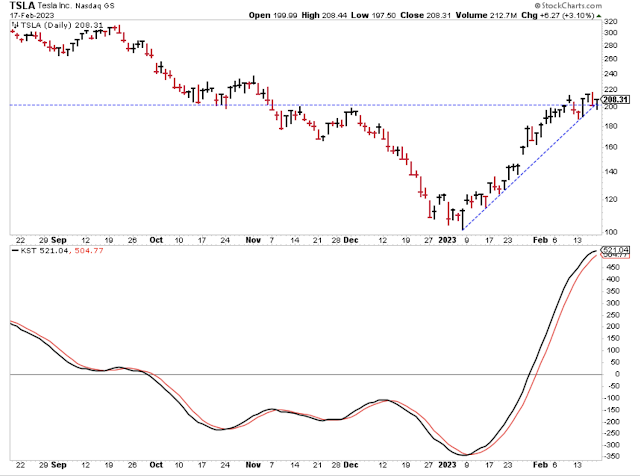
Task: Click 'Feb' on the KST panel date axis
Action: pyautogui.click(x=540, y=465)
